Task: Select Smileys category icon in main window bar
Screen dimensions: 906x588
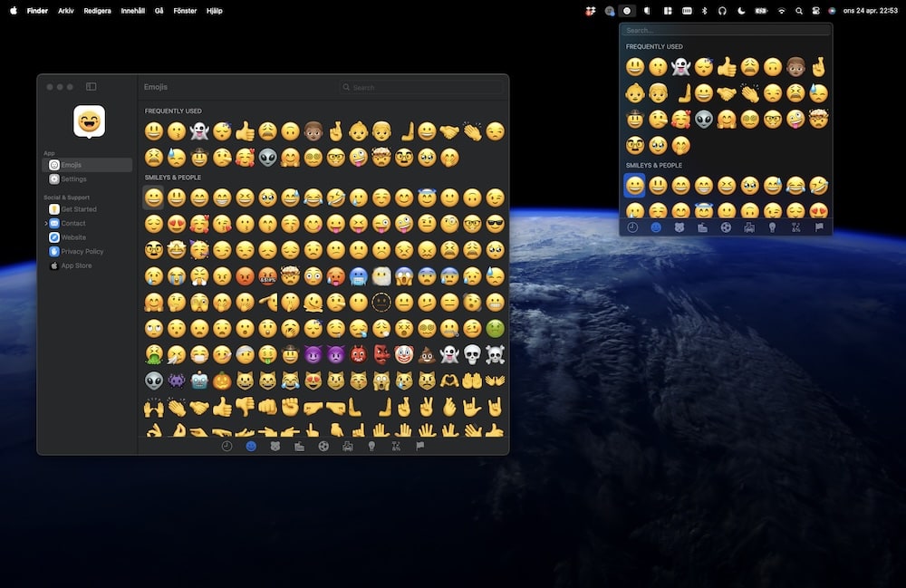Action: (x=251, y=446)
